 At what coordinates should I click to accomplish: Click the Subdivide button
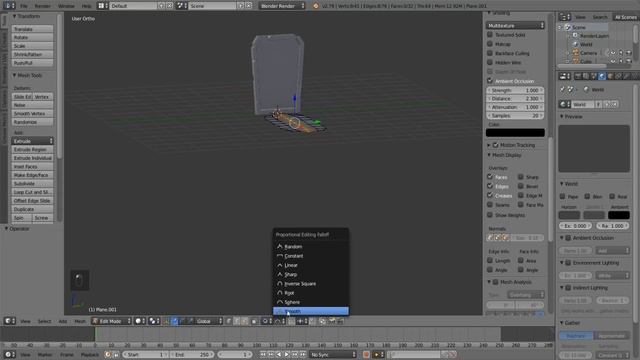point(32,184)
